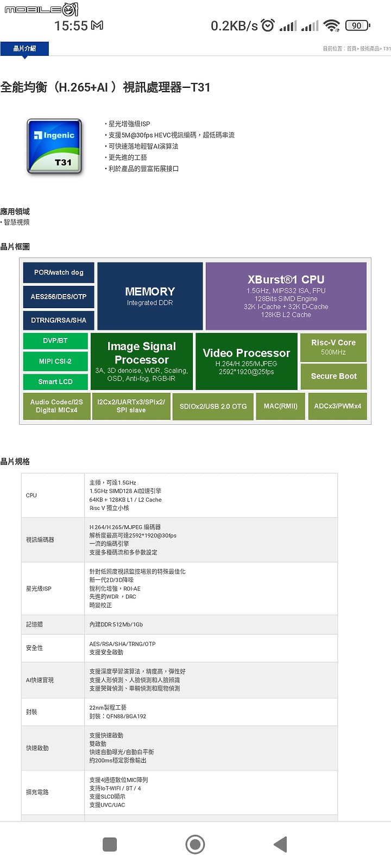
Task: Tap the Ingenic T31 chip image
Action: 54,146
